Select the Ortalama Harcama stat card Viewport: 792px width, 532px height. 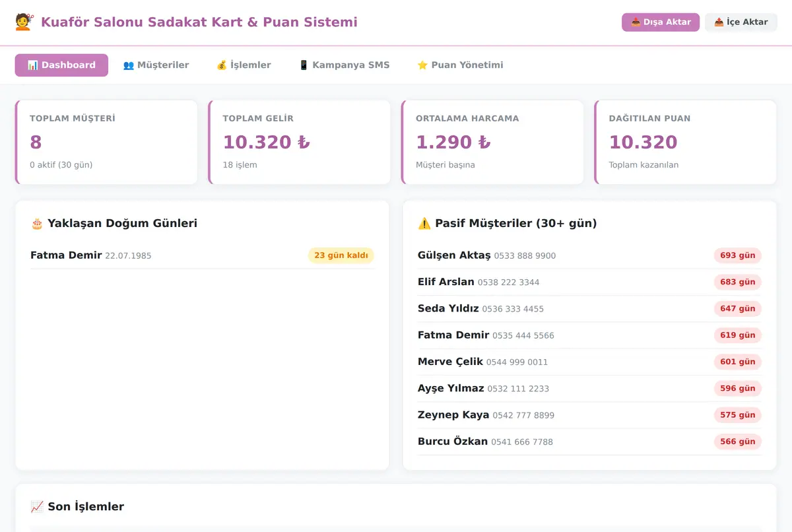pyautogui.click(x=492, y=142)
